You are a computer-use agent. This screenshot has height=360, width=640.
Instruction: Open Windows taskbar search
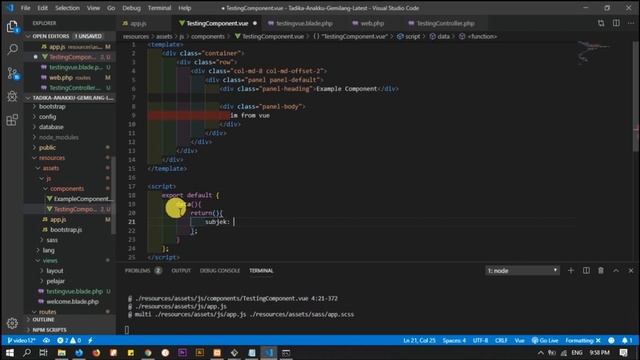click(x=27, y=353)
